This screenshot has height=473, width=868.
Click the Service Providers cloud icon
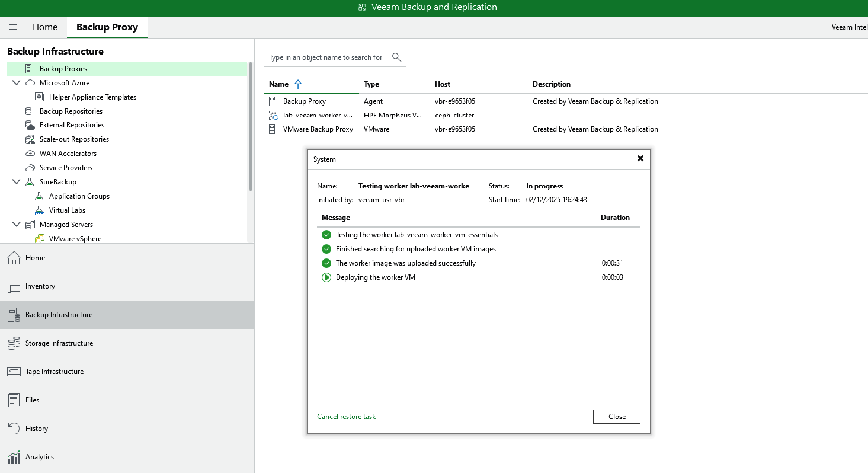click(x=30, y=168)
